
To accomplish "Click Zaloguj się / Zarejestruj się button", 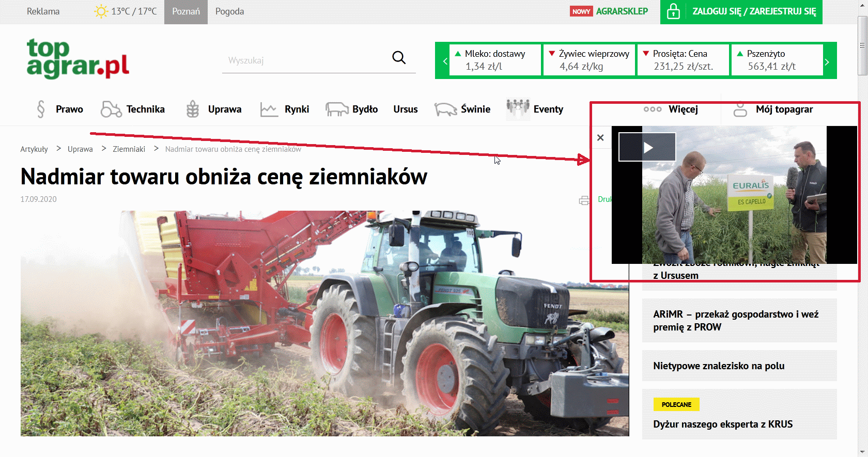I will (741, 12).
